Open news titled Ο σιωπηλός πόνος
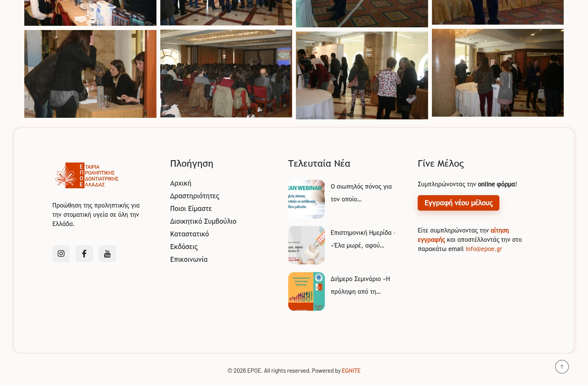Screen dimensions: 588x385 (x=361, y=192)
